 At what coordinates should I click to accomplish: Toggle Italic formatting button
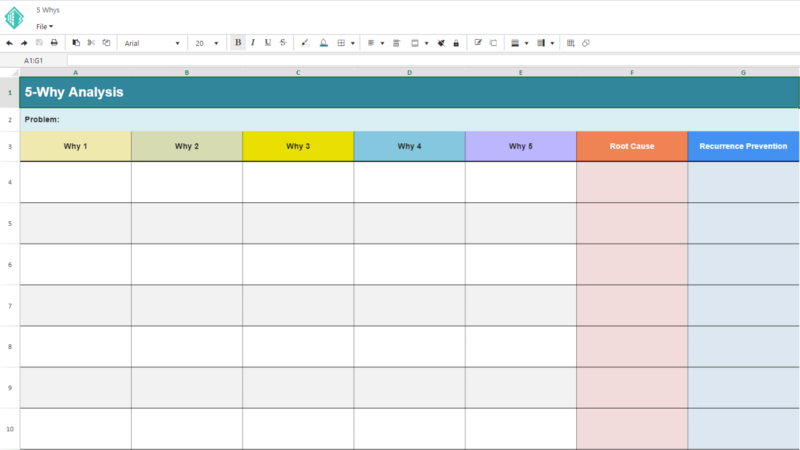252,43
